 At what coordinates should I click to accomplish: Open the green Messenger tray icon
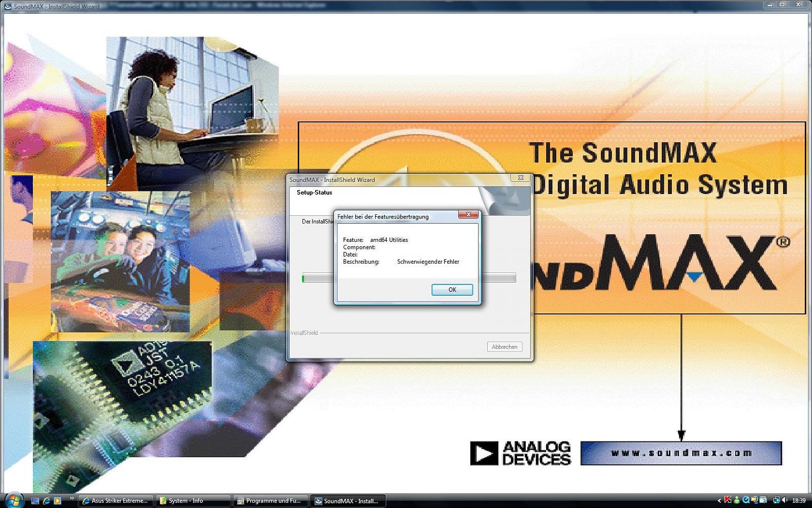737,500
